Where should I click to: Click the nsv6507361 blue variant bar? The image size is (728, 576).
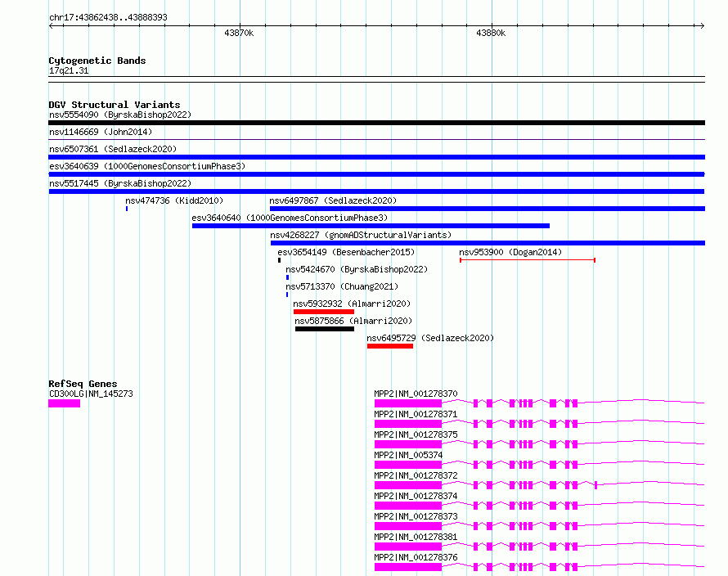(x=376, y=157)
